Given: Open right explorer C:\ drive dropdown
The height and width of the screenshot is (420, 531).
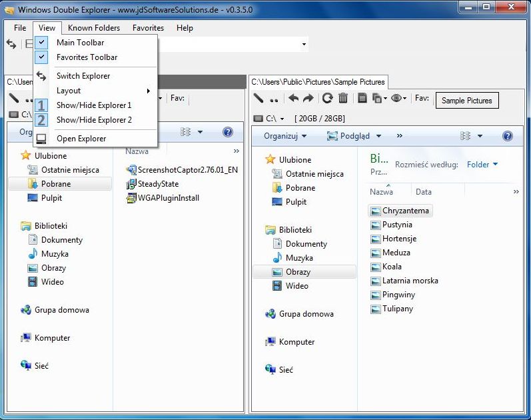Looking at the screenshot, I should 282,119.
